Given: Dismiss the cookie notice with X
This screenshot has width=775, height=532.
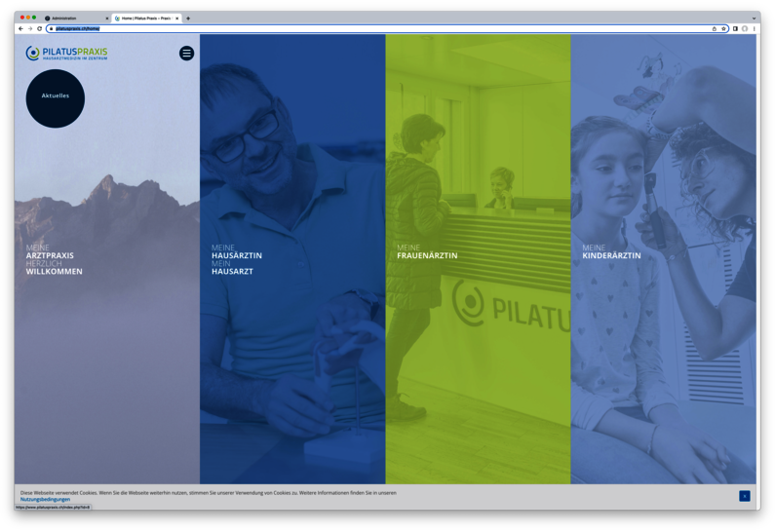Looking at the screenshot, I should (x=744, y=496).
